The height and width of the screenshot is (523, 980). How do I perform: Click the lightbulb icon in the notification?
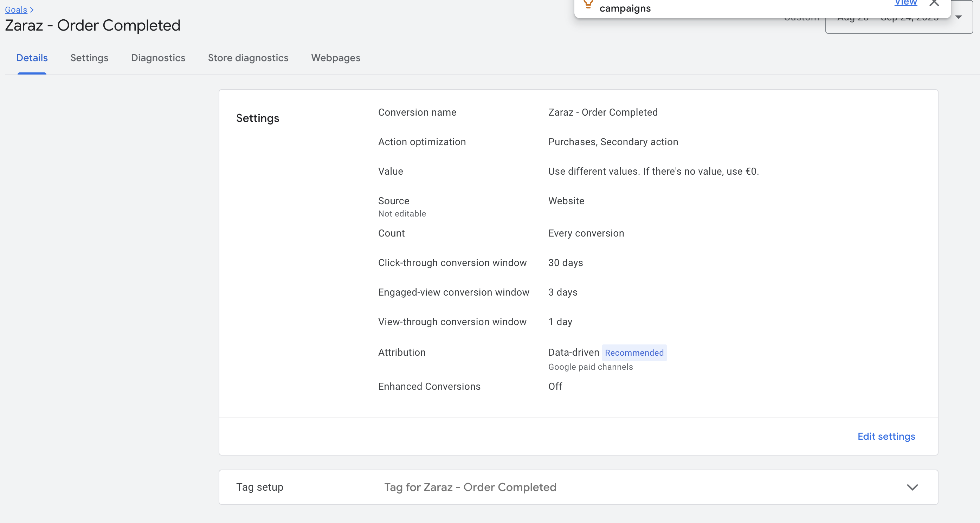tap(588, 4)
